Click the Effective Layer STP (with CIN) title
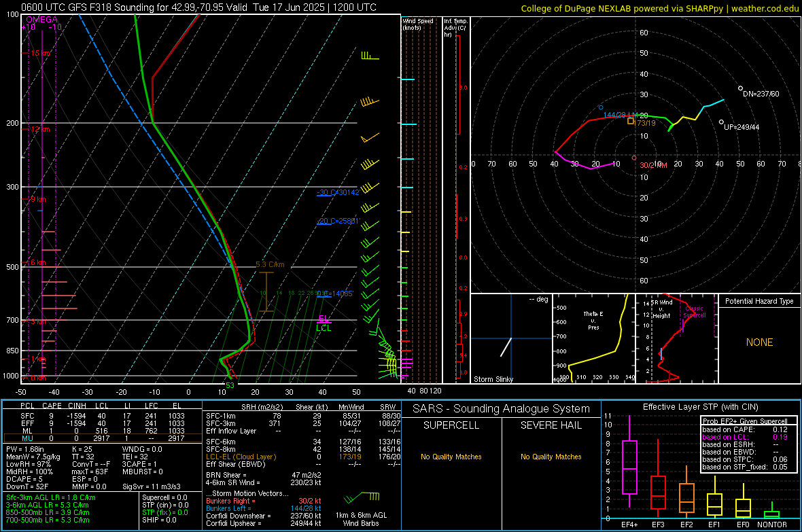Viewport: 802px width, 532px height. [x=700, y=407]
